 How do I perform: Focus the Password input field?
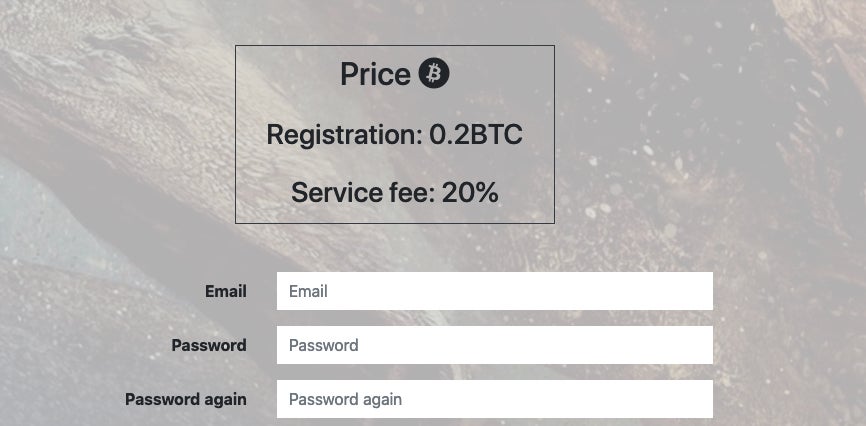pyautogui.click(x=494, y=345)
